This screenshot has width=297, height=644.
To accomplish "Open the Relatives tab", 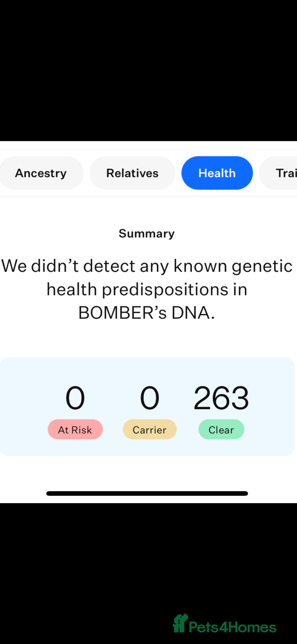I will [x=132, y=173].
